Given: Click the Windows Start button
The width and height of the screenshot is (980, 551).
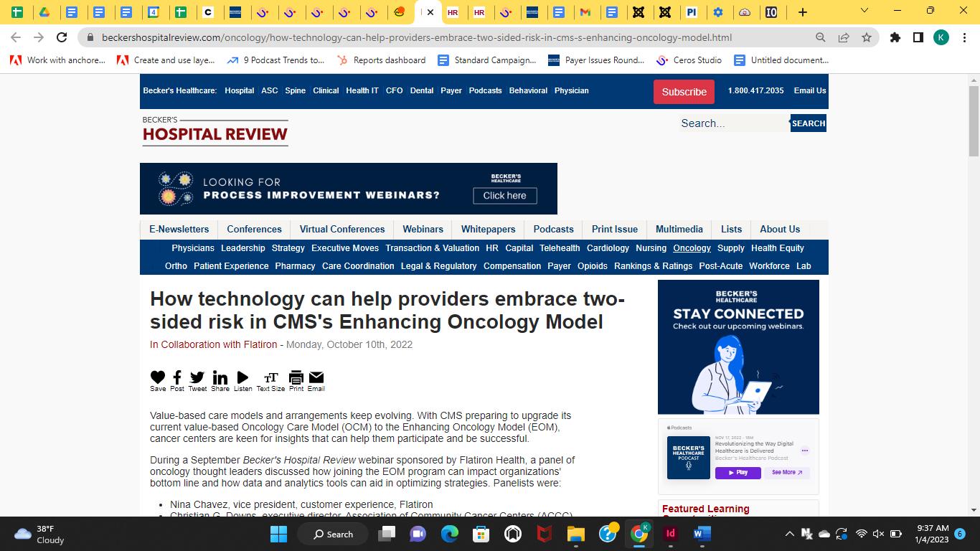Looking at the screenshot, I should pyautogui.click(x=278, y=534).
